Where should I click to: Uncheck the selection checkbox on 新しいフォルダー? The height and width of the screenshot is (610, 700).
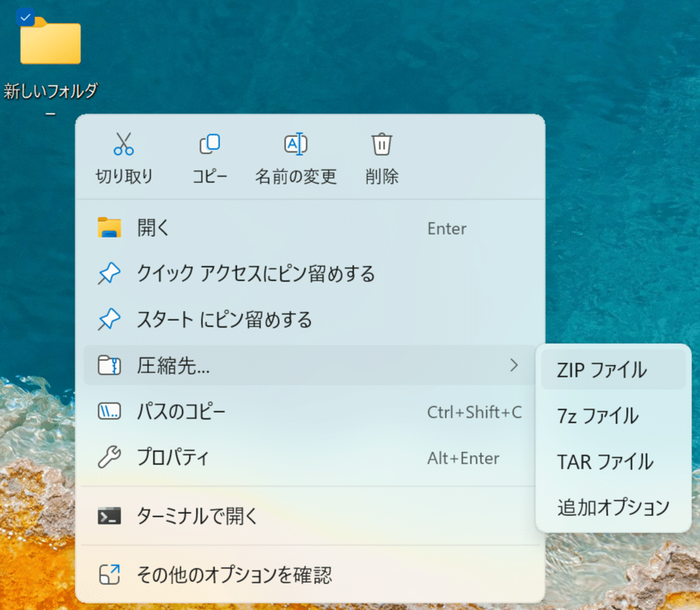[x=24, y=16]
